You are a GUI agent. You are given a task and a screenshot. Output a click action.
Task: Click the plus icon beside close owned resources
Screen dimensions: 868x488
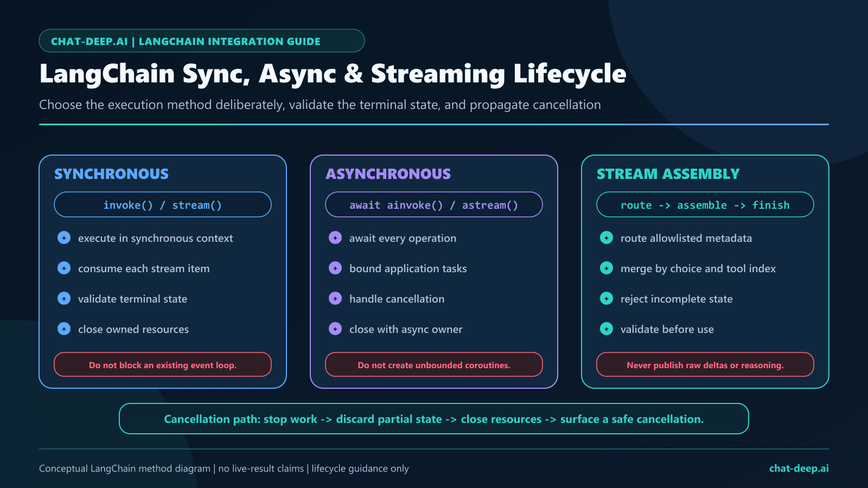point(64,329)
